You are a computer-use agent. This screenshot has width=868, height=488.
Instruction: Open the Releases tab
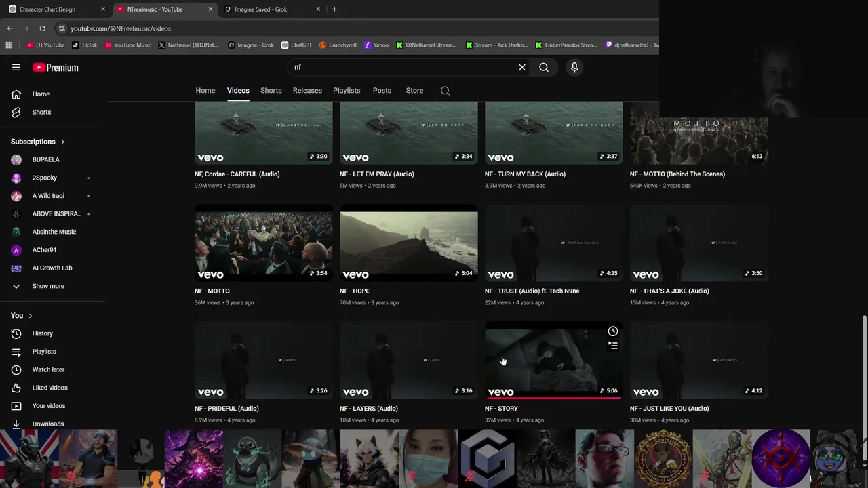click(x=307, y=91)
